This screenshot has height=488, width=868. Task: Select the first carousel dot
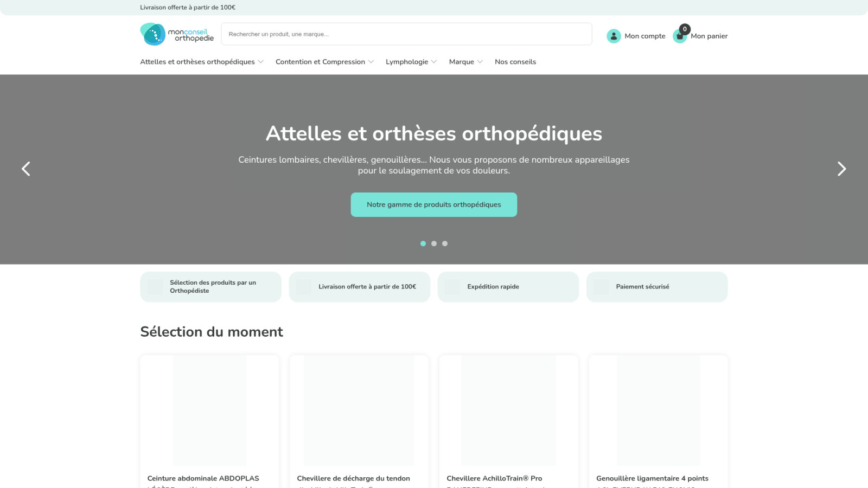(423, 243)
